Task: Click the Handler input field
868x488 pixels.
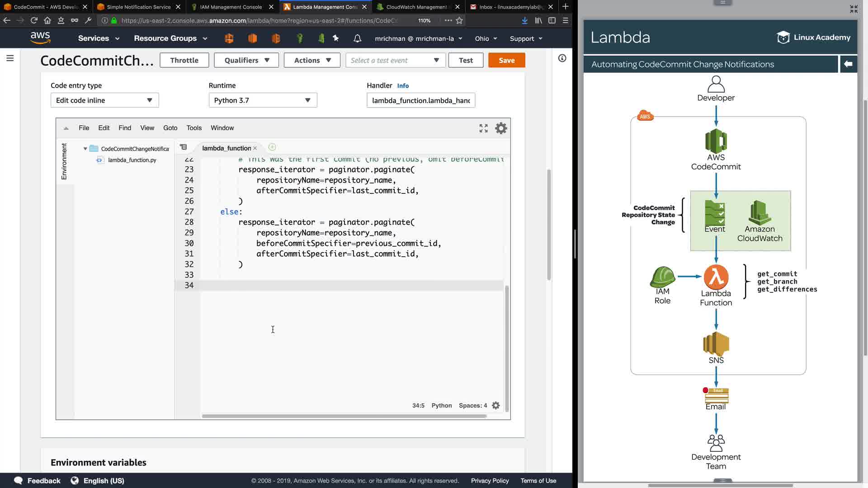Action: pyautogui.click(x=420, y=100)
